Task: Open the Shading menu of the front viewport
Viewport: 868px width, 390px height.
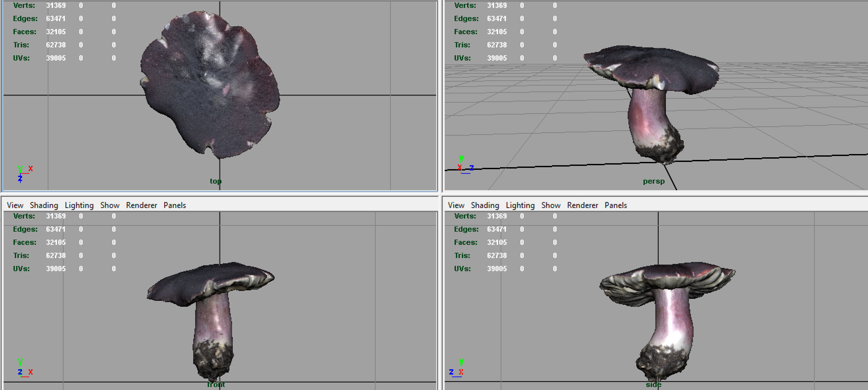Action: 44,205
